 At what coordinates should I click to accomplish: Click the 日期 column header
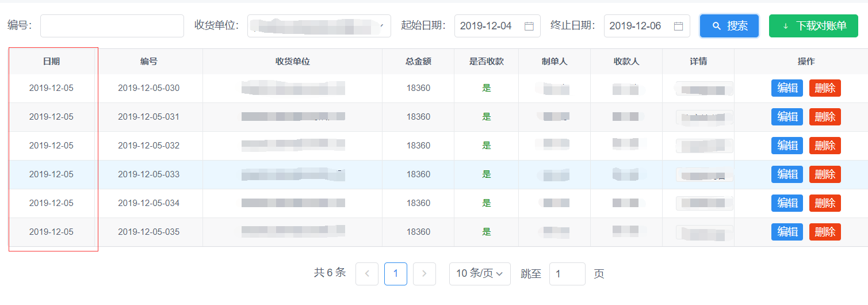click(x=52, y=62)
